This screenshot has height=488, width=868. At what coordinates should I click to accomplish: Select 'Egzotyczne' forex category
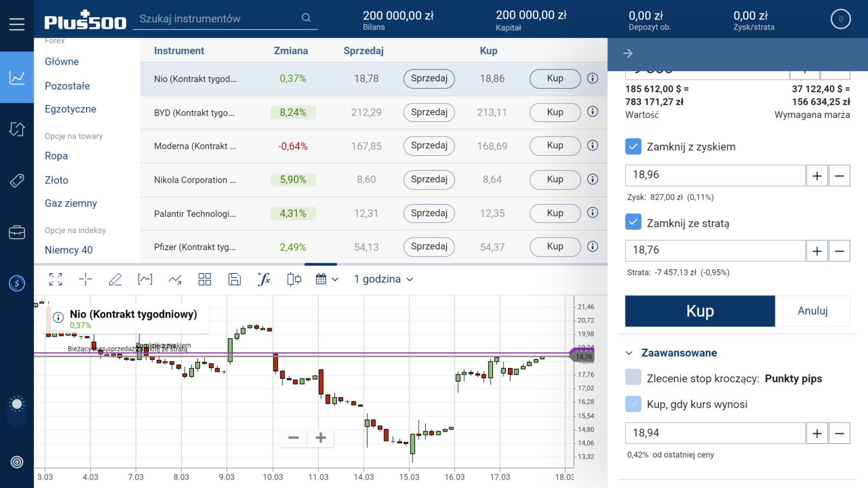click(x=71, y=109)
